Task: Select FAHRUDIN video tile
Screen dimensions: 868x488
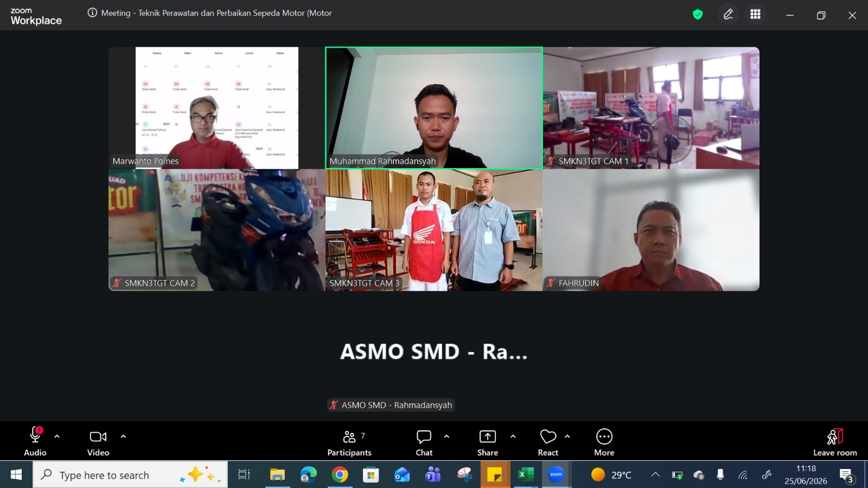Action: 651,230
